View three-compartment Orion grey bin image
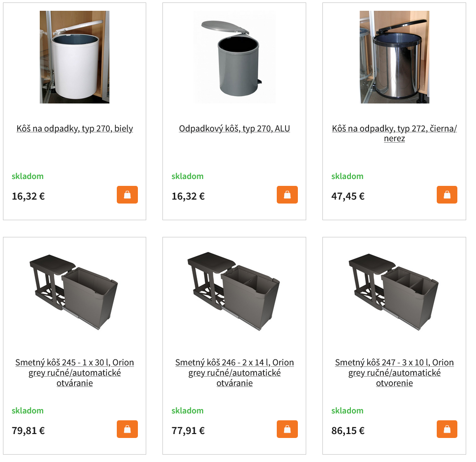Screen dimensions: 476x462 coord(394,292)
